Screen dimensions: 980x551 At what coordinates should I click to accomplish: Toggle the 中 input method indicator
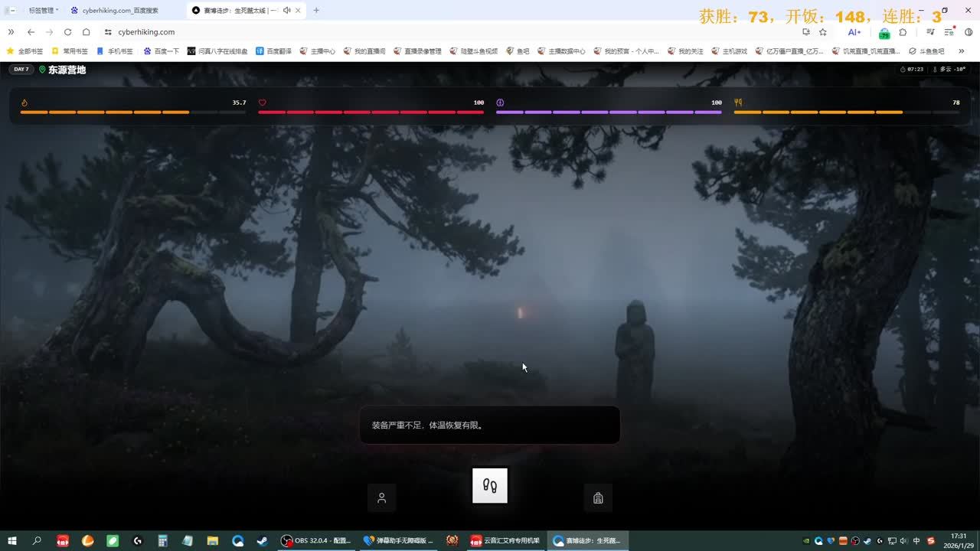(916, 541)
